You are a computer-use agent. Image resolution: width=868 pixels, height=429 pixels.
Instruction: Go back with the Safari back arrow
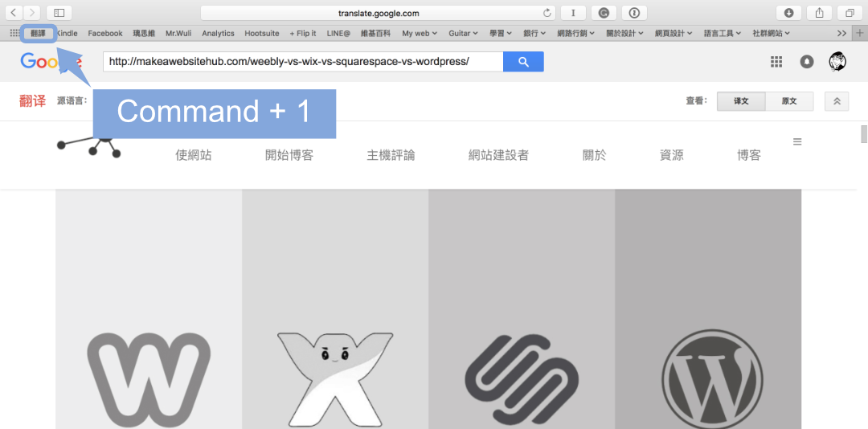click(x=14, y=13)
